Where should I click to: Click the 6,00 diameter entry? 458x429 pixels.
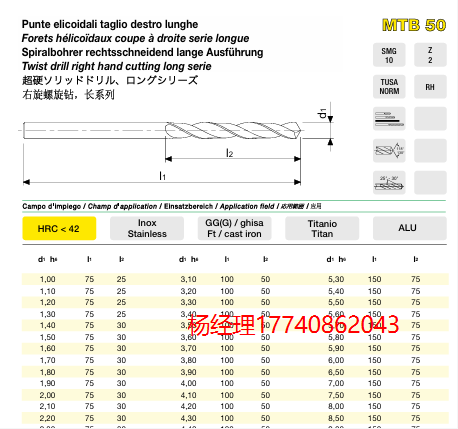(x=336, y=360)
